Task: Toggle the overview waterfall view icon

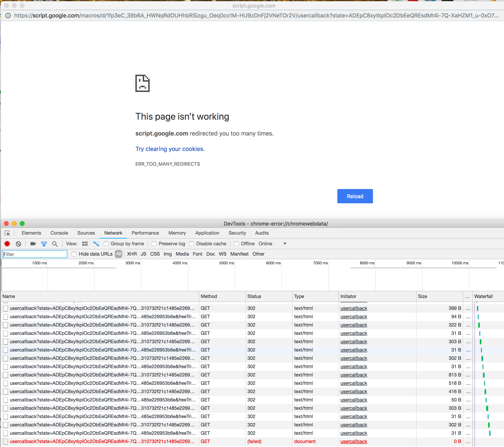Action: tap(96, 244)
